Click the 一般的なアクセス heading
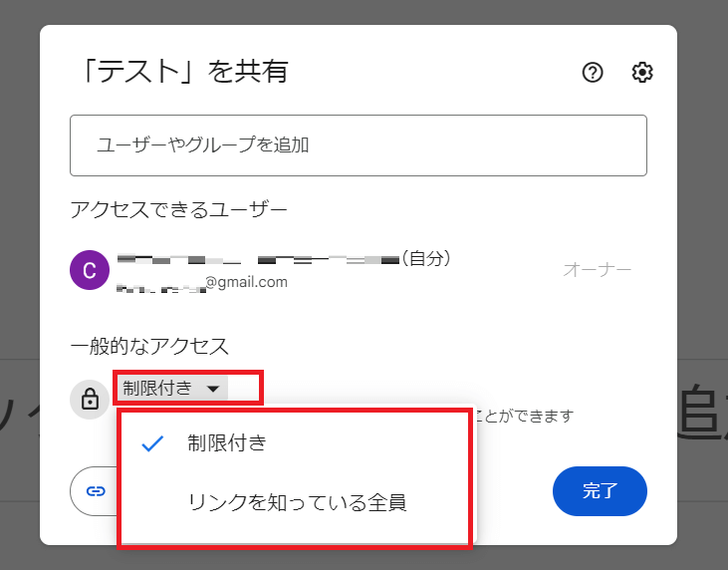The image size is (728, 570). click(149, 346)
